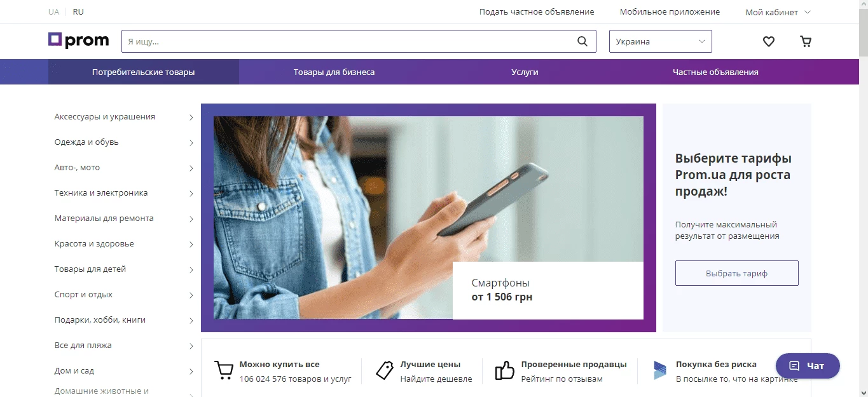Click the cart icon beside Можно купить все
The height and width of the screenshot is (397, 868).
tap(223, 370)
